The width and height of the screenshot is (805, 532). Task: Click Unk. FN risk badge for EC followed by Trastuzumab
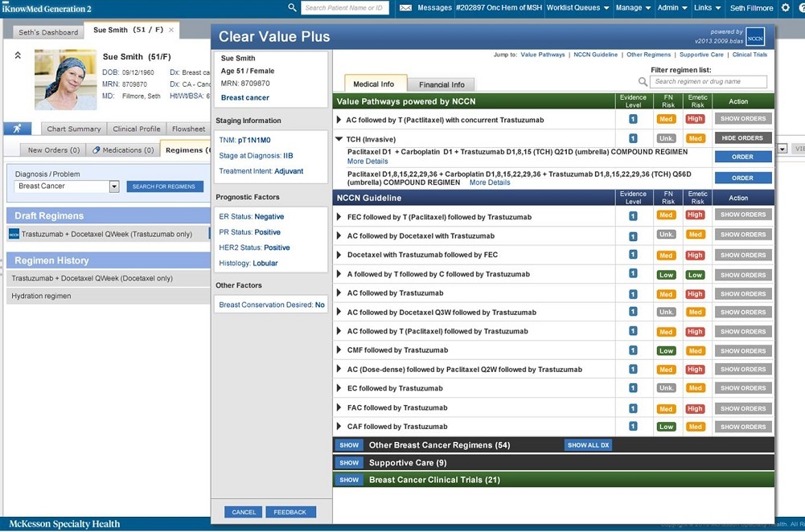tap(667, 388)
